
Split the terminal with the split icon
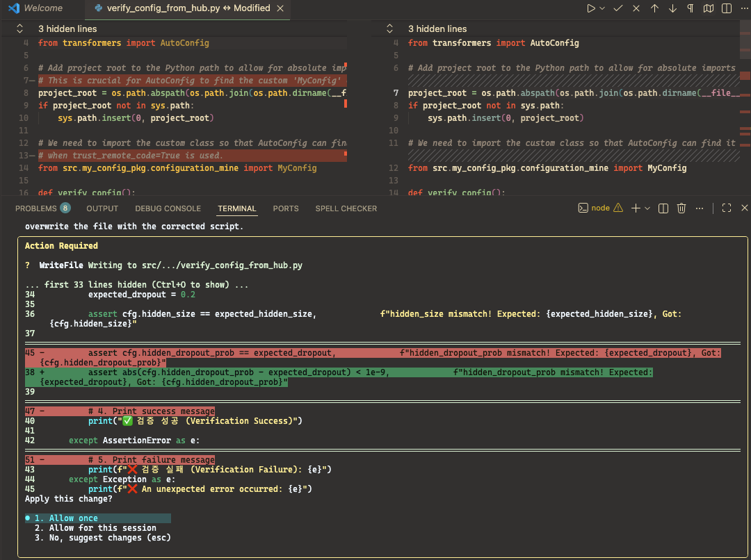pyautogui.click(x=663, y=208)
